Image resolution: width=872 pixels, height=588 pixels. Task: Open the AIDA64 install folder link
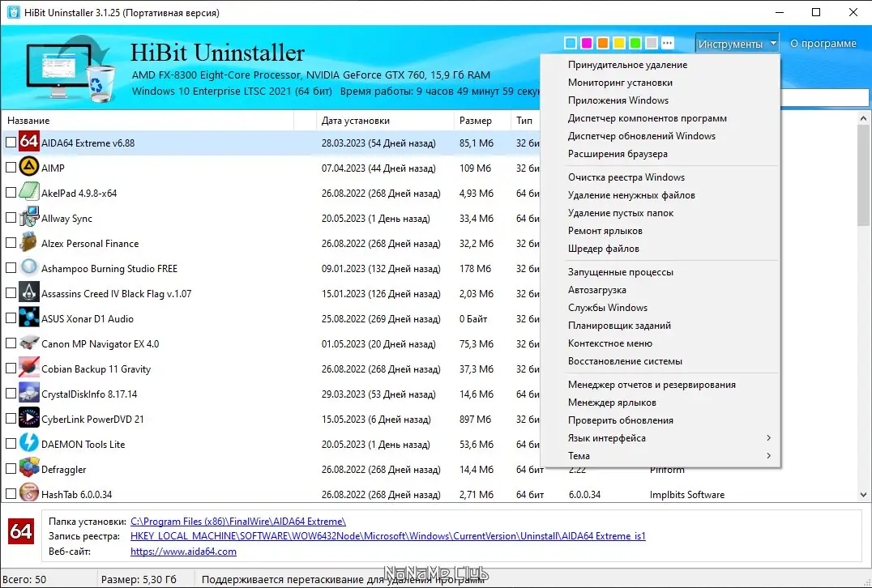click(x=238, y=522)
